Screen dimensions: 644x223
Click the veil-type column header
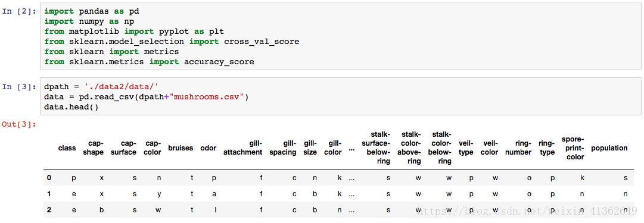click(466, 148)
